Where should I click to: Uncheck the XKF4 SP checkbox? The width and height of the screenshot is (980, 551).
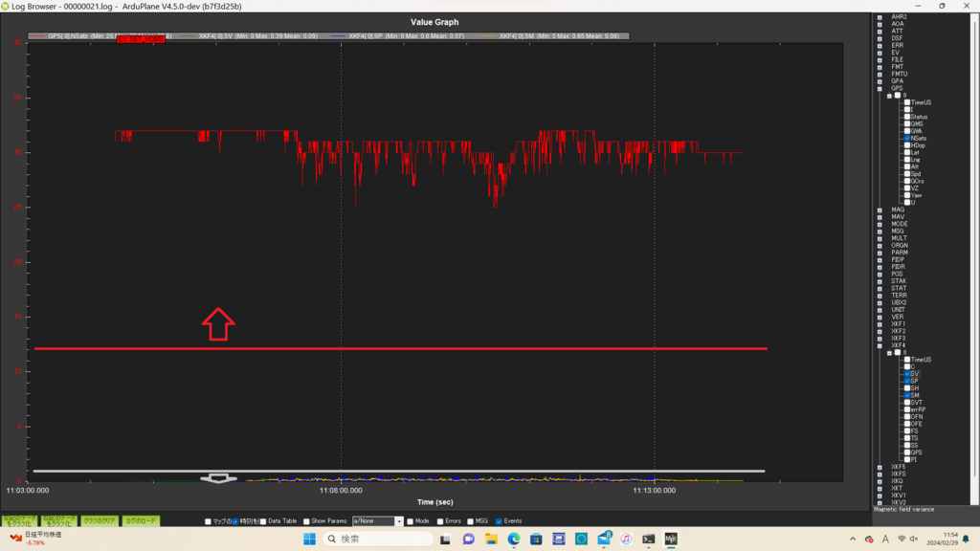click(x=907, y=381)
